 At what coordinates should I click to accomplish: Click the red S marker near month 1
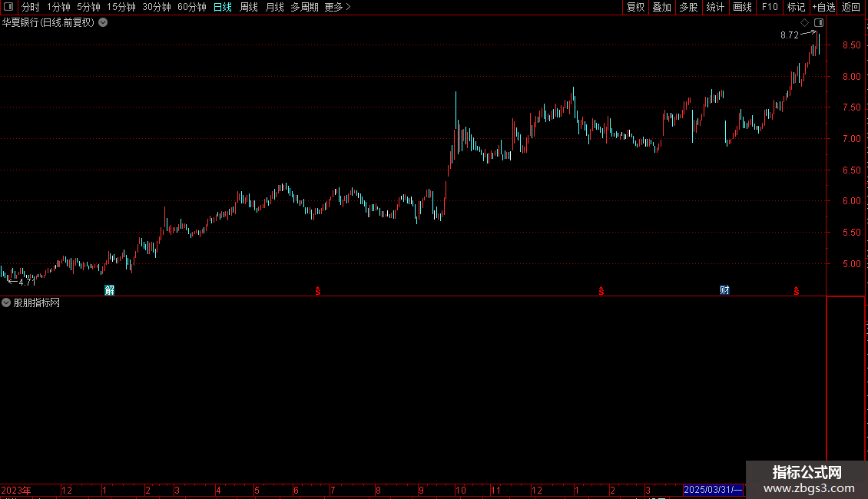601,291
